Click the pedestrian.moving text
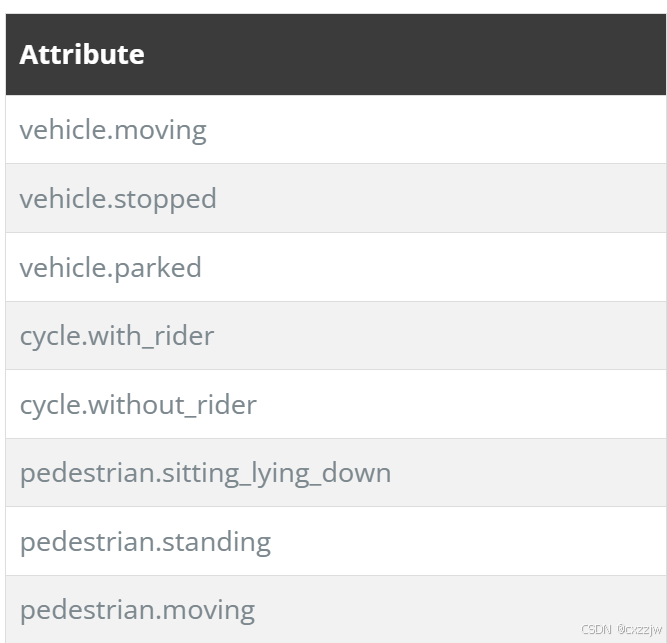667x643 pixels. coord(137,611)
